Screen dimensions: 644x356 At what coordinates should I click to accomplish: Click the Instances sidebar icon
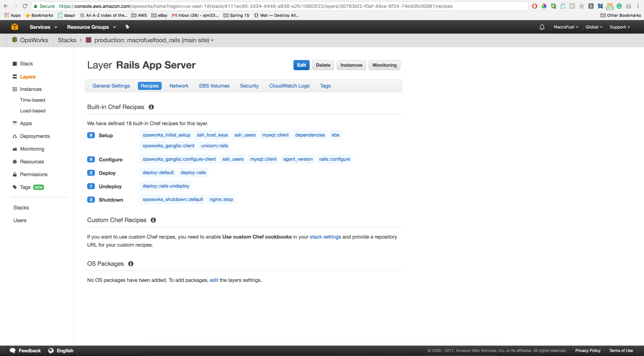[x=15, y=89]
